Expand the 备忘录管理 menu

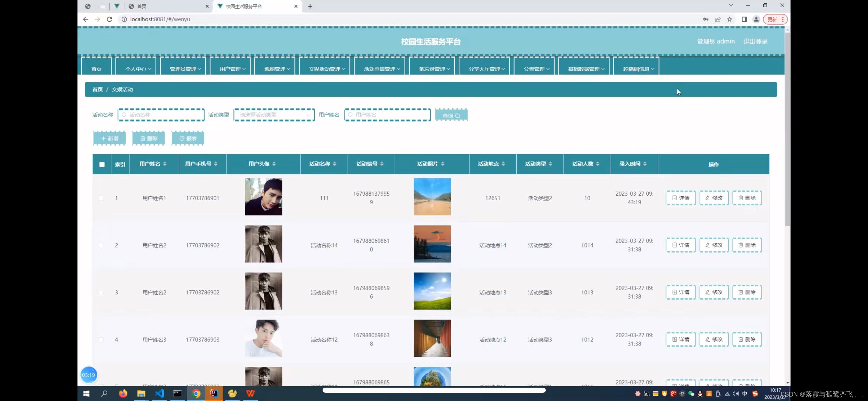(432, 66)
